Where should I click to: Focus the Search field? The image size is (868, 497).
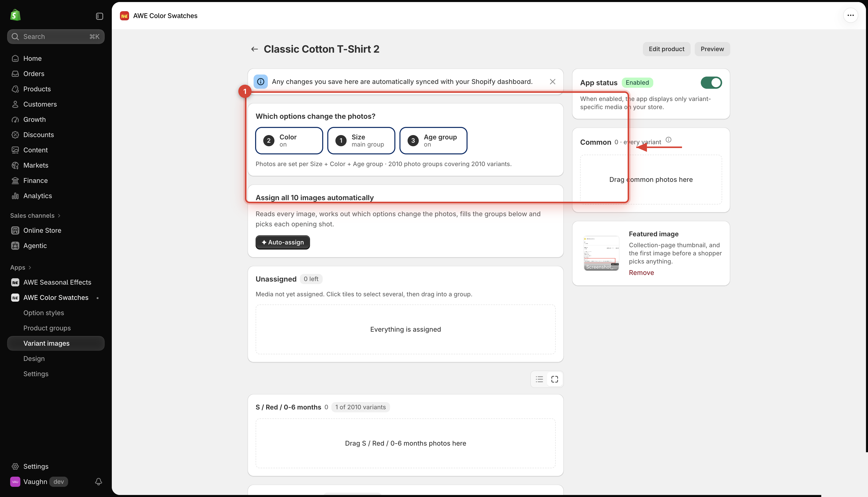(56, 37)
